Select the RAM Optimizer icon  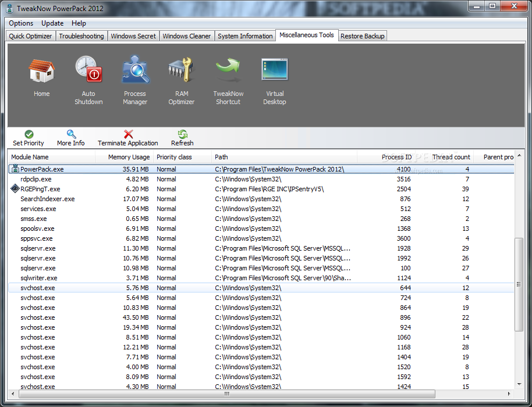181,69
